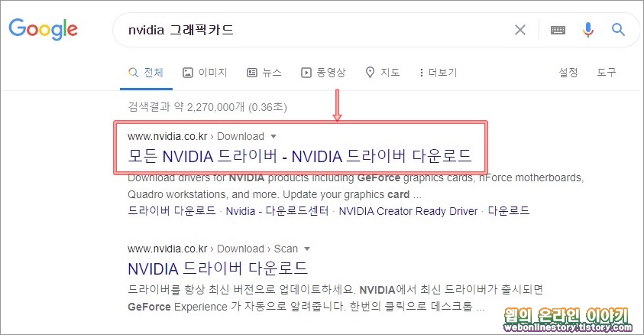The image size is (644, 335).
Task: Start voice search with microphone icon
Action: 588,30
